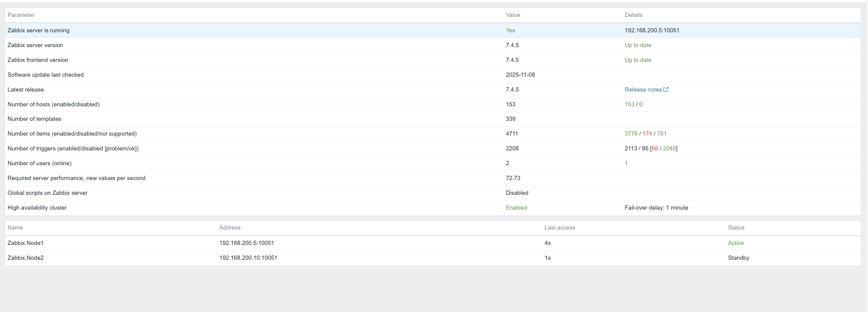This screenshot has height=312, width=868.
Task: Click the new values per second 72.73
Action: click(x=513, y=178)
